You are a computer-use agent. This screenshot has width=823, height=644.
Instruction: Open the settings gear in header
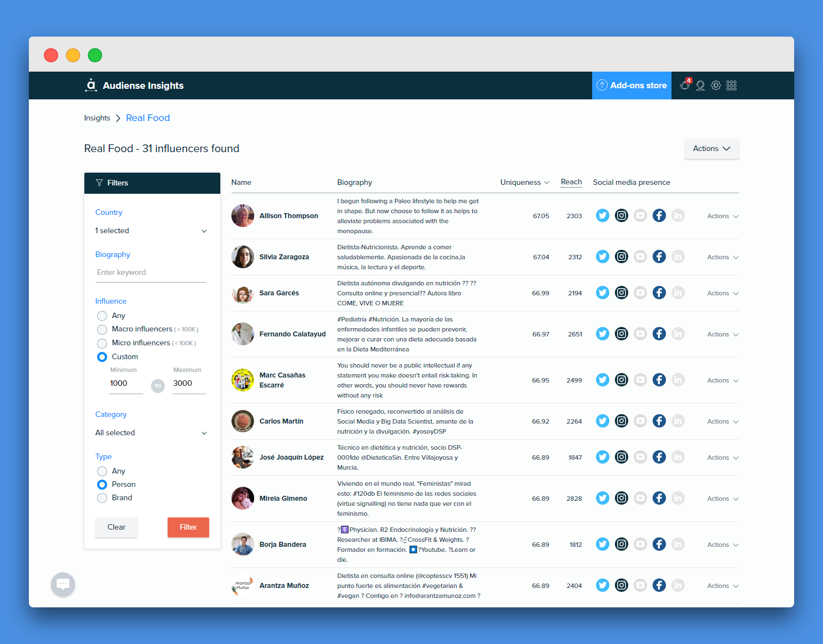tap(716, 85)
